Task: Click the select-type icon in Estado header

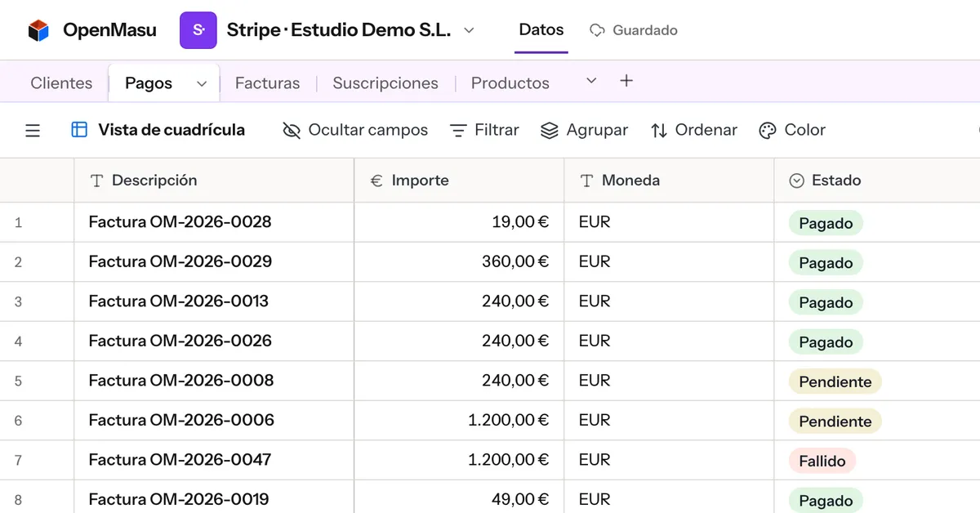Action: coord(797,181)
